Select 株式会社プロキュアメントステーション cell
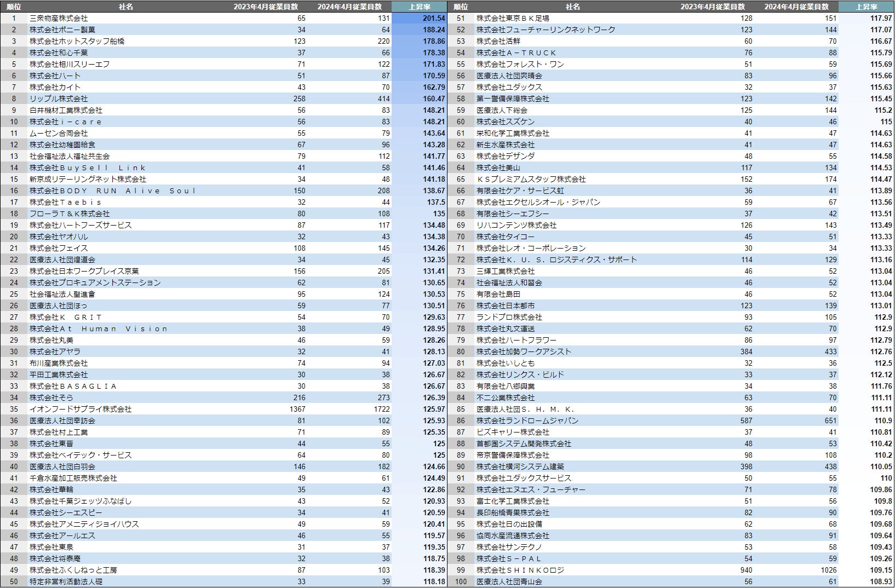 pos(126,283)
